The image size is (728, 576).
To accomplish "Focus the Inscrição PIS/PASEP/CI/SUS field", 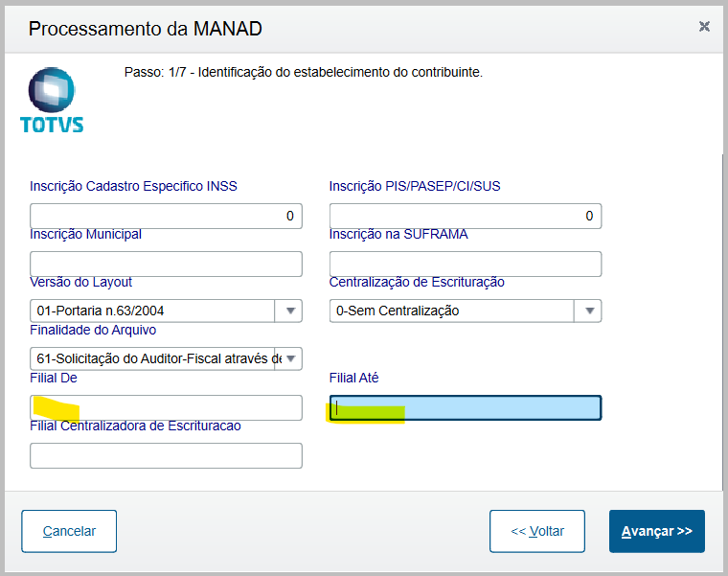I will (465, 216).
